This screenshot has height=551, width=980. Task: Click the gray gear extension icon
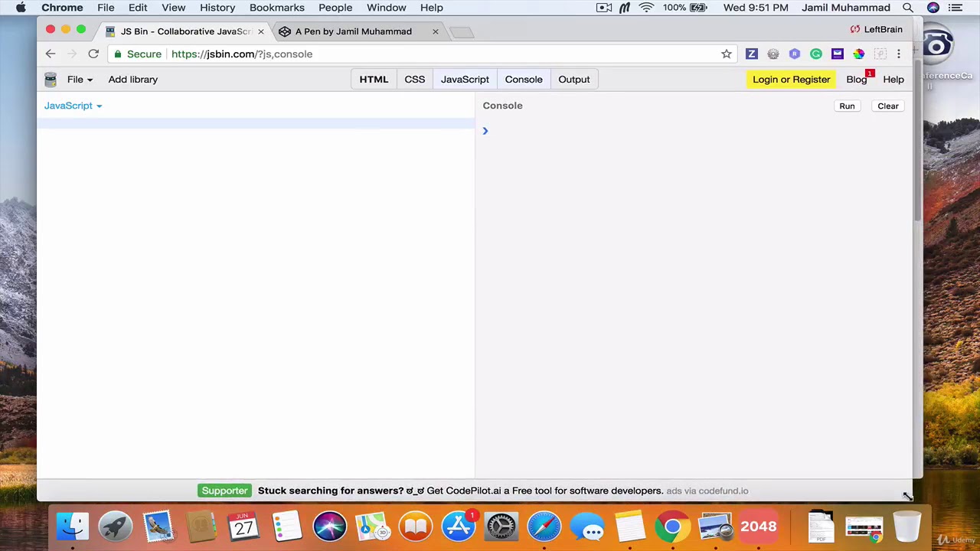(773, 54)
